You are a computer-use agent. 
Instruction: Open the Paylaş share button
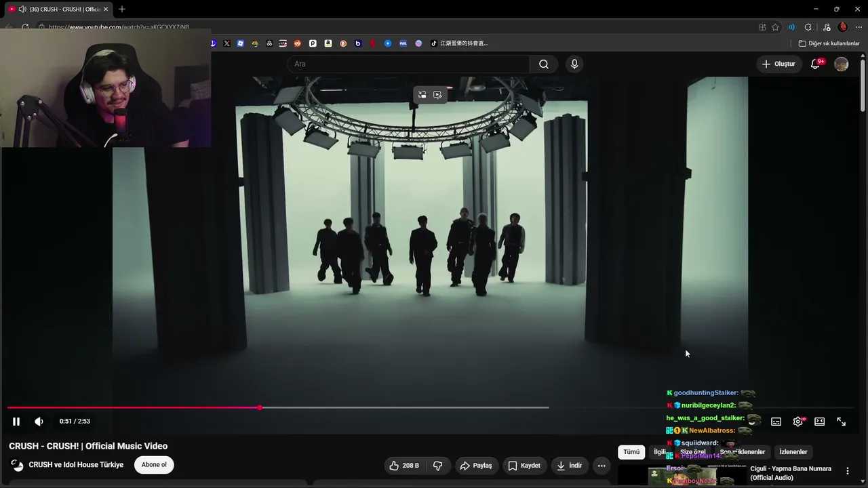(476, 466)
